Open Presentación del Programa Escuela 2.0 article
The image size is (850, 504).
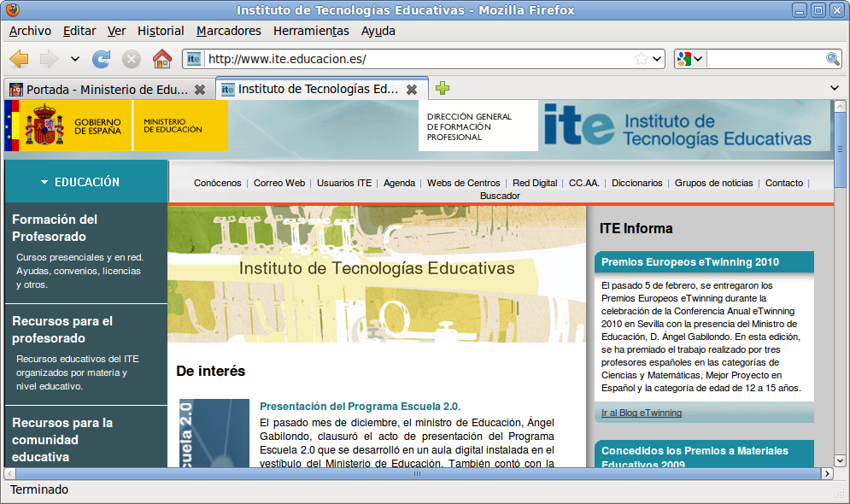tap(359, 407)
